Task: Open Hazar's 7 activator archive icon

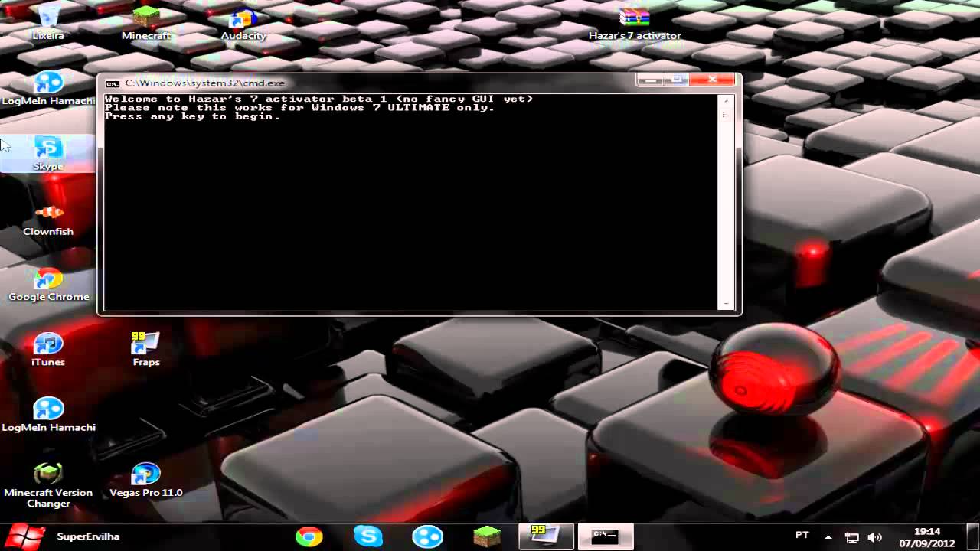Action: click(634, 23)
